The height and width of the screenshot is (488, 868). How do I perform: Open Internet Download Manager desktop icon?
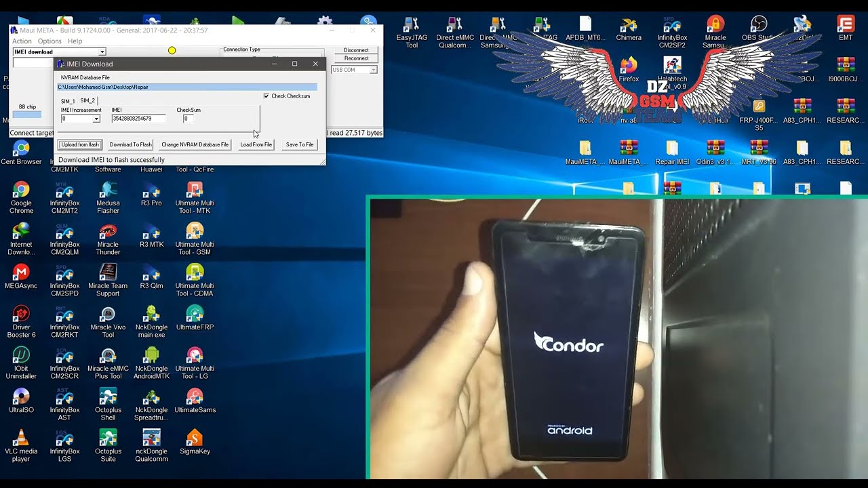tap(21, 239)
